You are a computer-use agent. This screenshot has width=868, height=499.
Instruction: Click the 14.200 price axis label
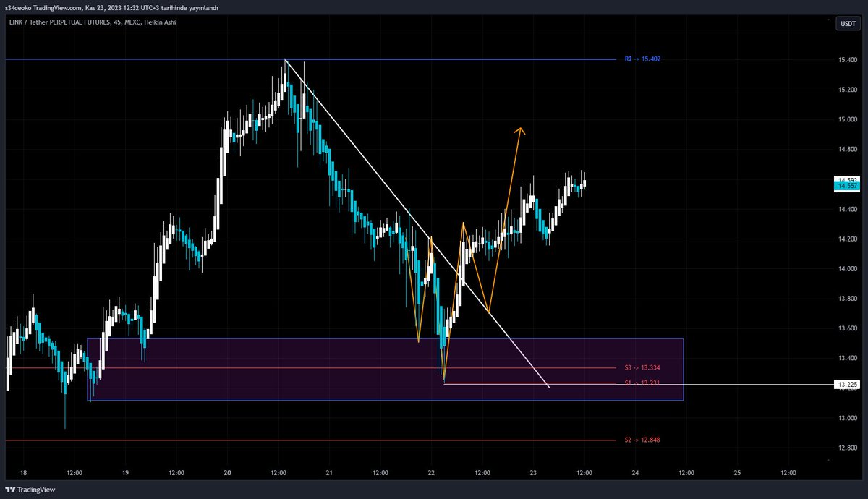pyautogui.click(x=847, y=239)
